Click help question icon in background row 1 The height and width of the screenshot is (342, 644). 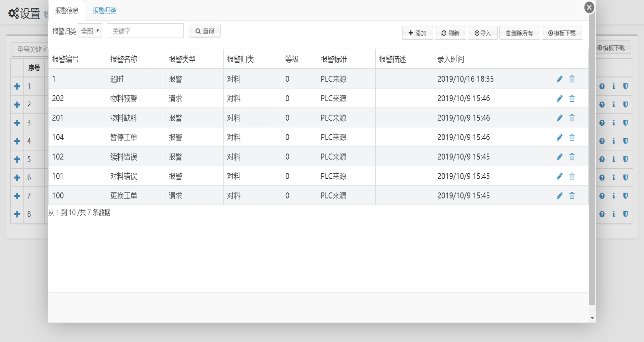[x=602, y=87]
